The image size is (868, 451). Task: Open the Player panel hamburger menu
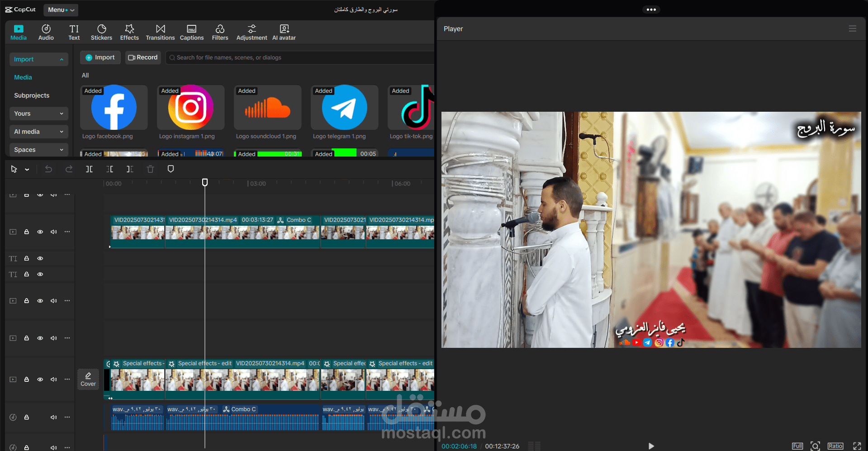(x=853, y=28)
